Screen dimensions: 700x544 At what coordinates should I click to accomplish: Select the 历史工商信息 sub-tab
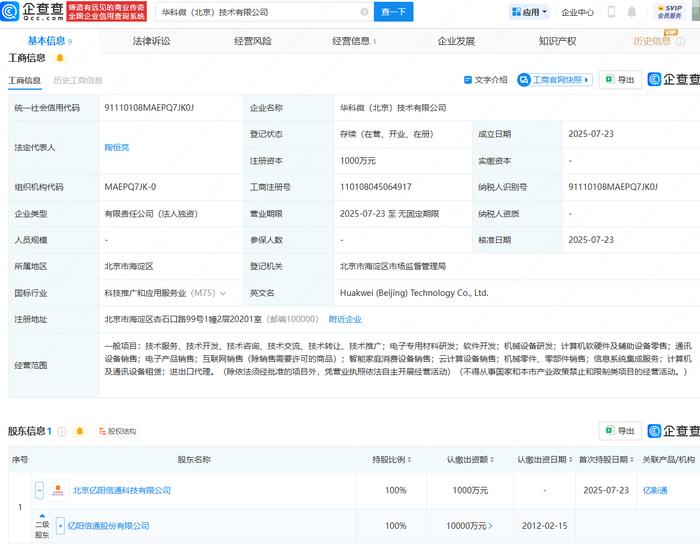(x=78, y=80)
